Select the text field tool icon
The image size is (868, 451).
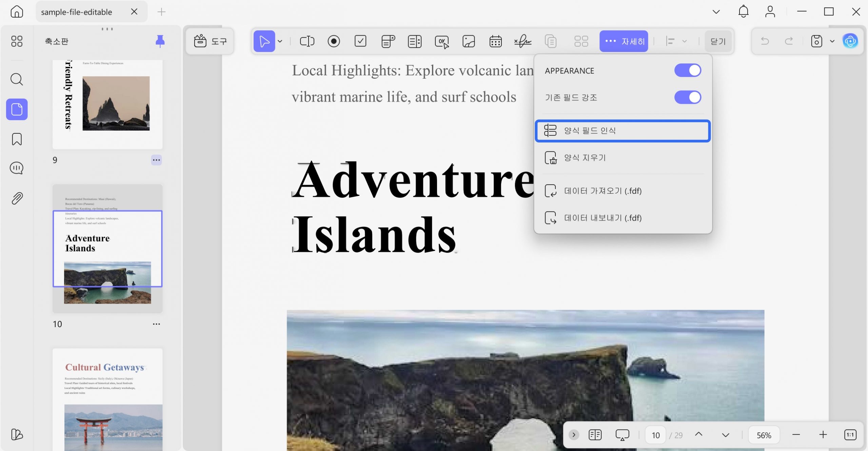click(307, 41)
